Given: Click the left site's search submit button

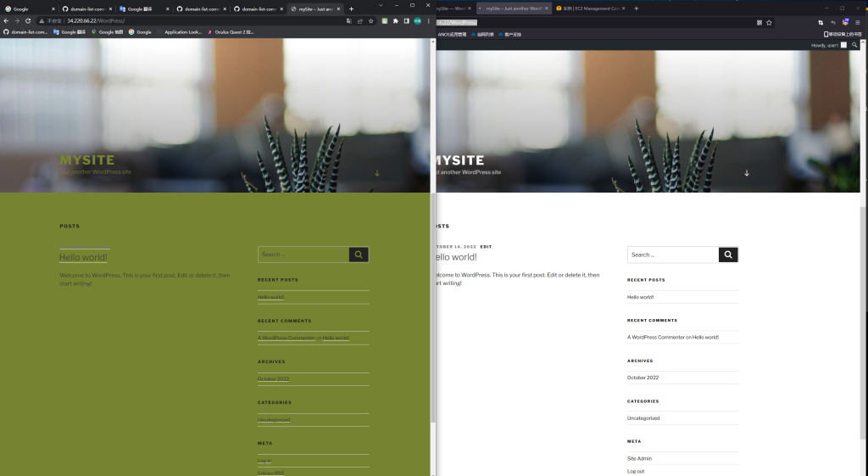Looking at the screenshot, I should pos(359,255).
